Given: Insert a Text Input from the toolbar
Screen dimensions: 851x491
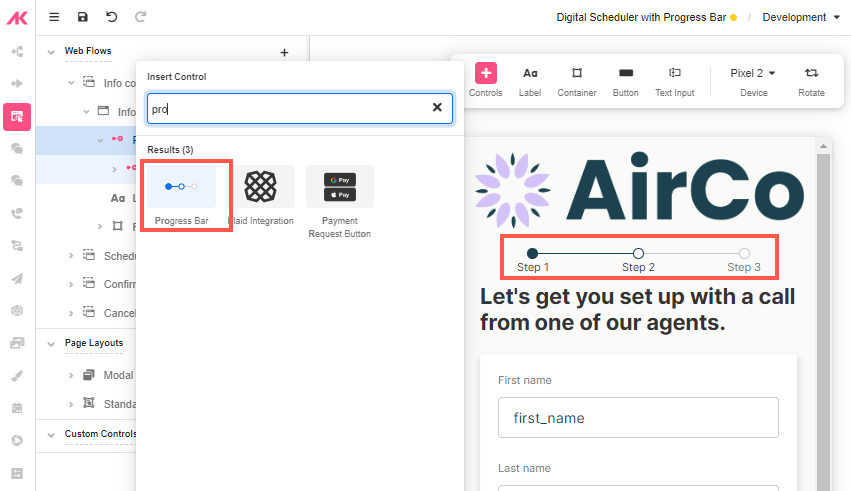Looking at the screenshot, I should [x=675, y=81].
